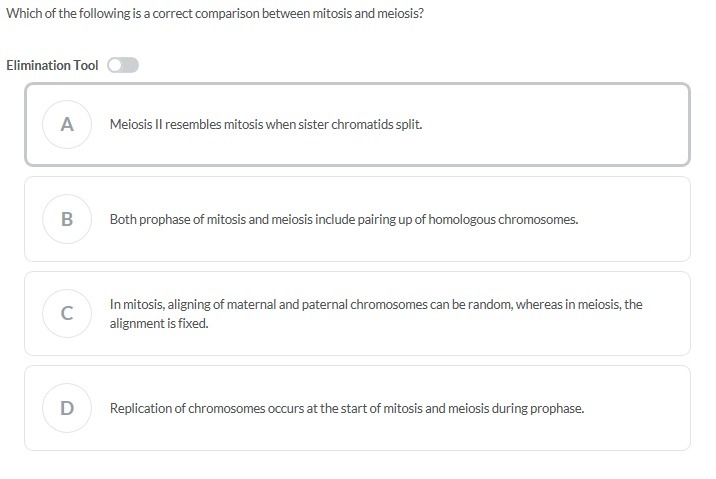716x479 pixels.
Task: Select the letter D circle
Action: pyautogui.click(x=67, y=408)
